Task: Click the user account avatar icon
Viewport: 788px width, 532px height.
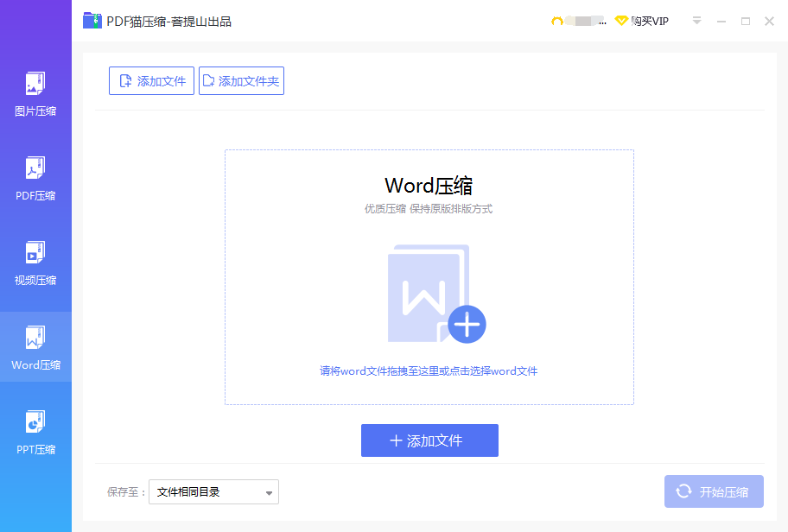Action: 556,21
